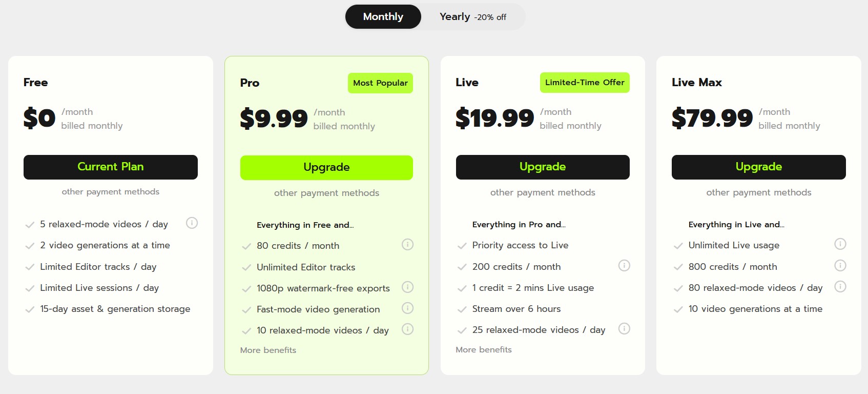The width and height of the screenshot is (868, 394).
Task: Click info icon next to 1080p watermark-free exports
Action: (407, 287)
